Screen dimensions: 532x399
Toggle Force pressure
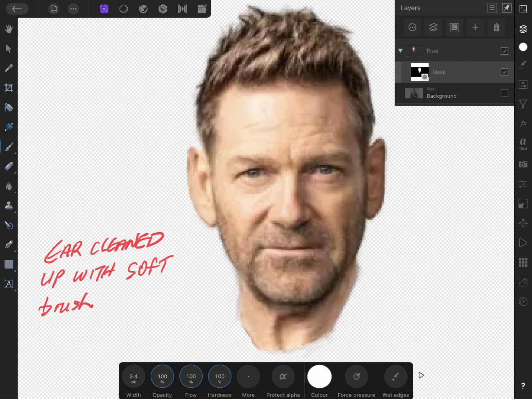pyautogui.click(x=356, y=377)
